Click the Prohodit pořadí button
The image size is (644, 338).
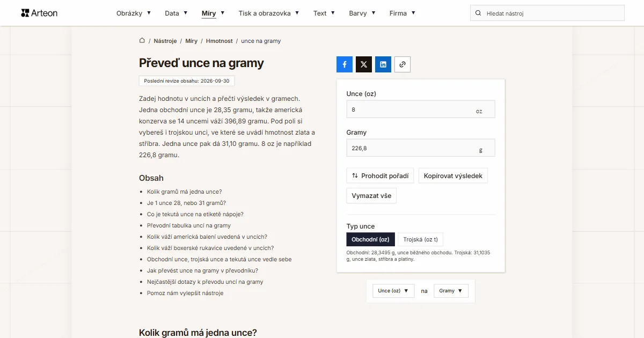pos(380,175)
